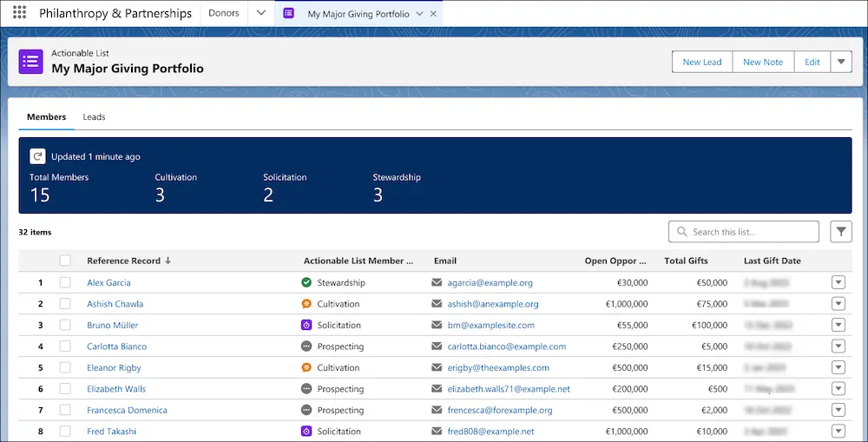Click the Actionable List purple header icon
This screenshot has height=442, width=868.
point(31,62)
